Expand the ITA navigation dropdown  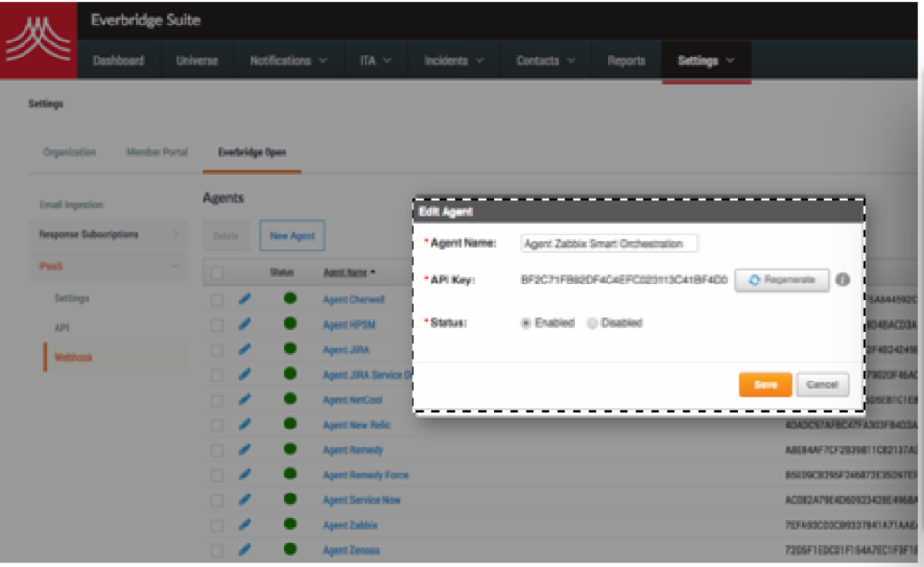click(x=376, y=60)
